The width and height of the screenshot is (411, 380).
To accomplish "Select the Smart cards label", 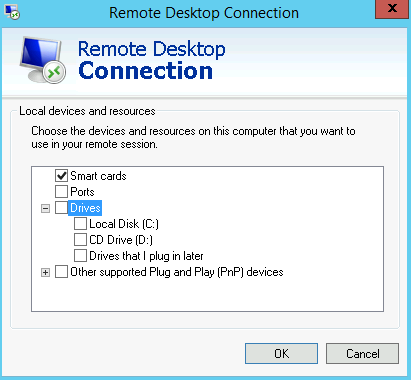I will (x=98, y=176).
